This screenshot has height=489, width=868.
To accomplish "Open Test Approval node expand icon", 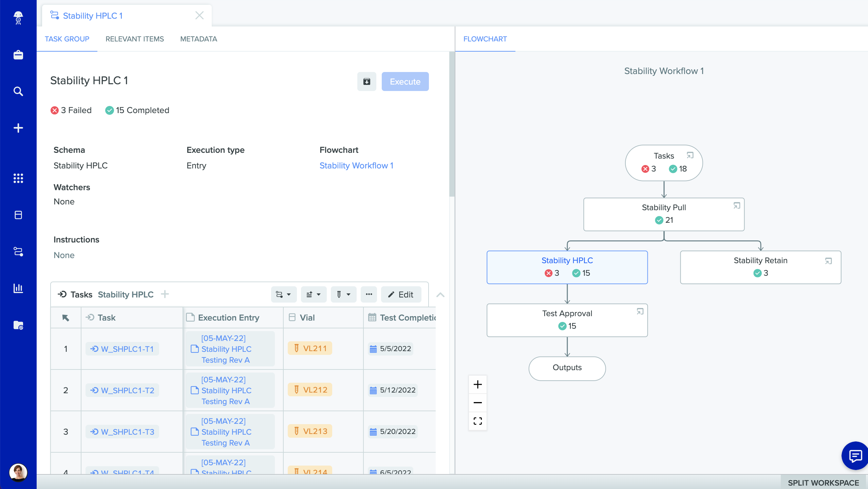I will pos(640,311).
